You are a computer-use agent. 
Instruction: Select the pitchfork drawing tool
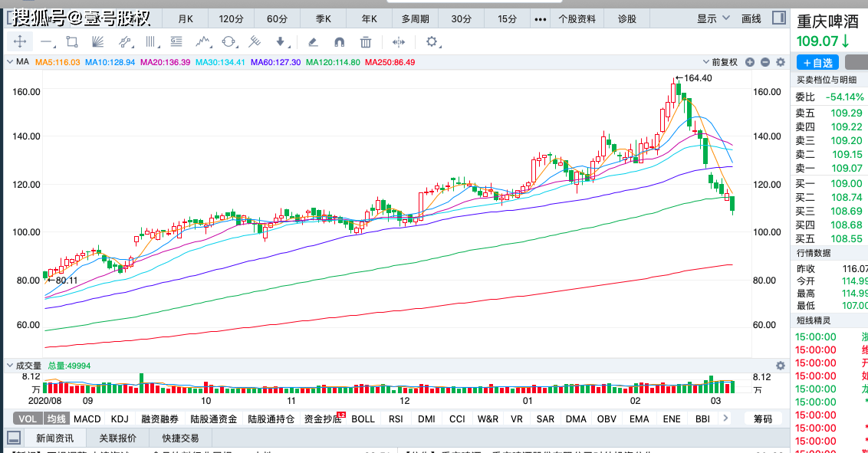click(x=255, y=42)
